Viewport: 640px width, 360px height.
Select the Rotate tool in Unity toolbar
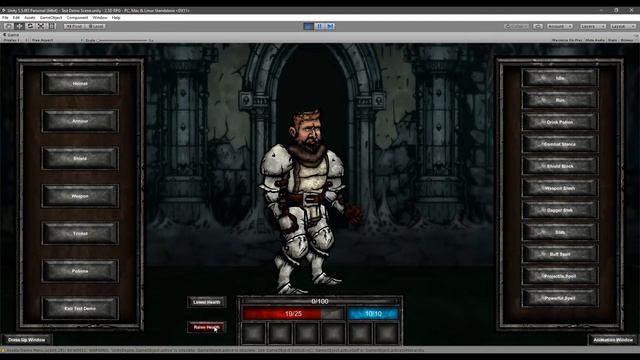pos(30,26)
